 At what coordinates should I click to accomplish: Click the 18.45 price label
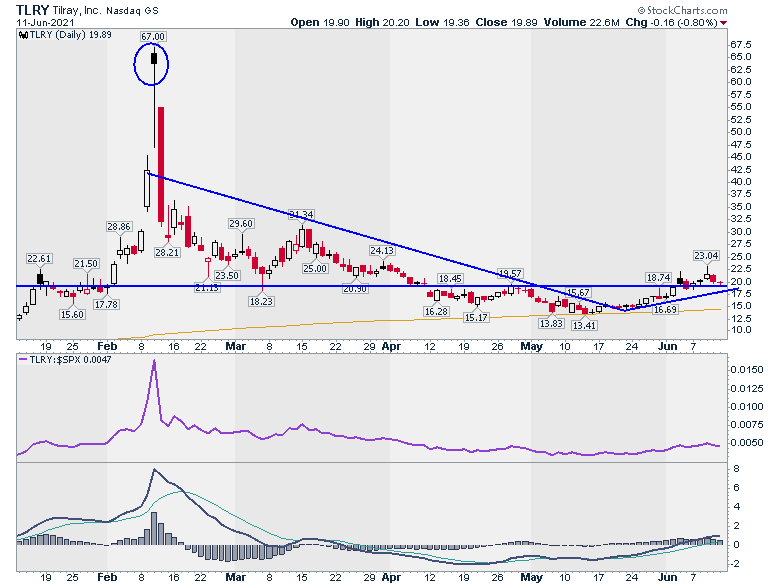pos(450,279)
